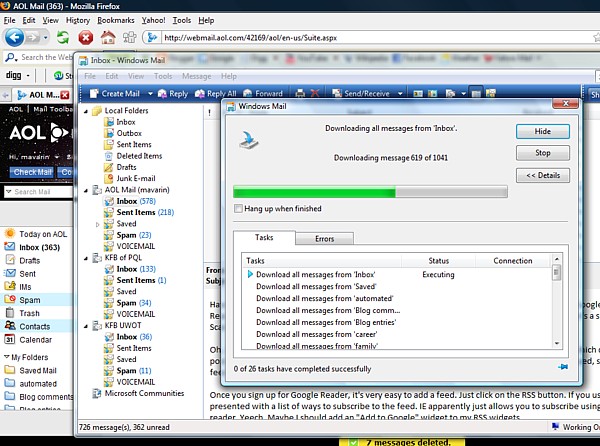This screenshot has width=600, height=446.
Task: Open Local Folders Inbox
Action: (x=120, y=122)
